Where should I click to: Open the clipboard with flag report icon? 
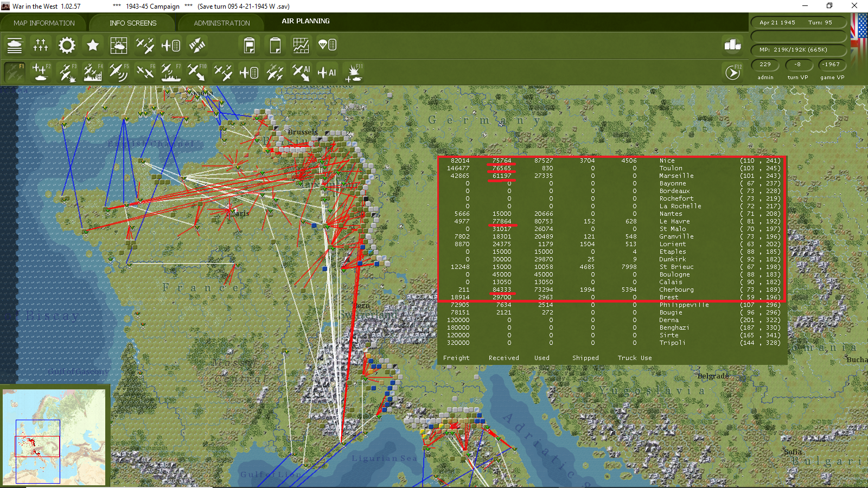point(249,45)
